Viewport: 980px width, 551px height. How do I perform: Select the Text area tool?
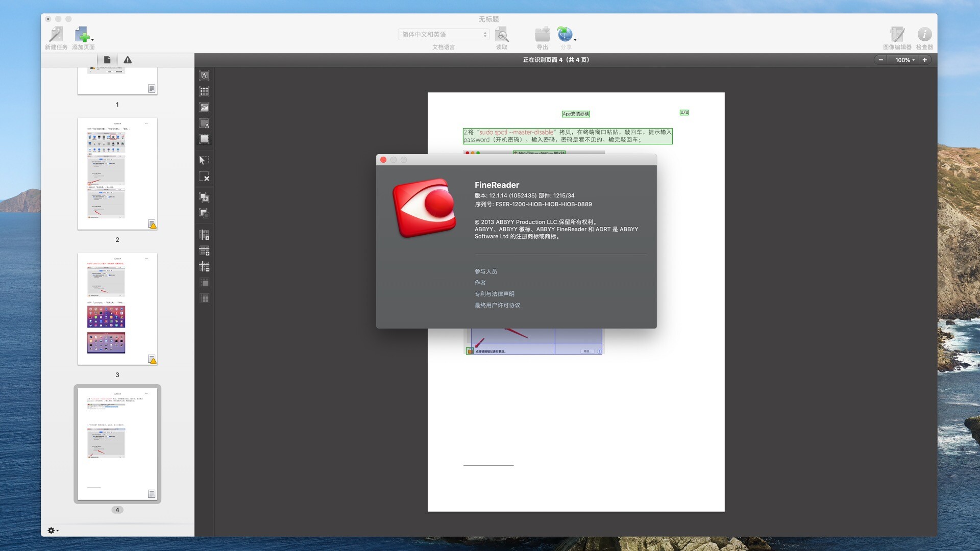click(x=204, y=76)
